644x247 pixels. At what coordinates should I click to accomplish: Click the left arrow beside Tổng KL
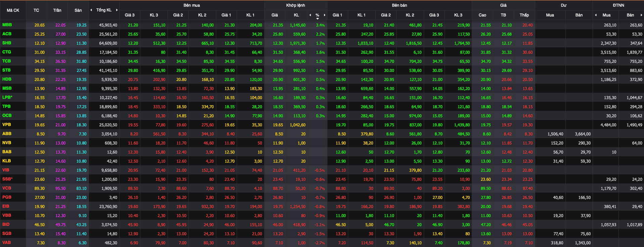(91, 10)
